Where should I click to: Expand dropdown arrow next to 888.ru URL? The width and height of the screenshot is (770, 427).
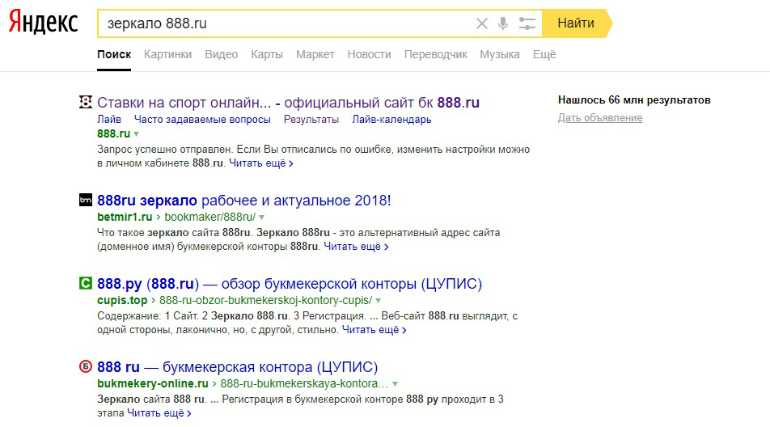point(137,134)
